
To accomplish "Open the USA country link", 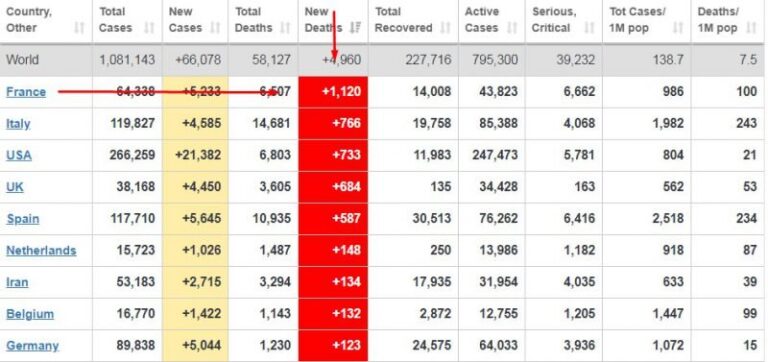I will (x=19, y=155).
